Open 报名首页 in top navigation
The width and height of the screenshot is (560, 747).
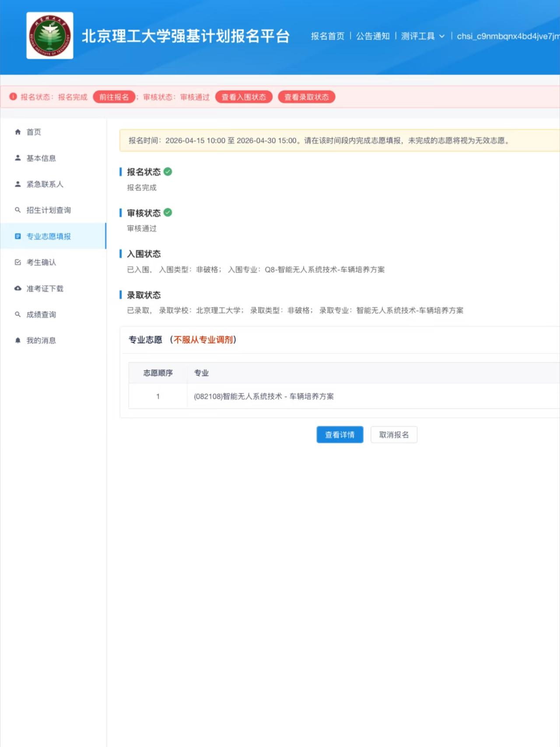click(x=328, y=36)
